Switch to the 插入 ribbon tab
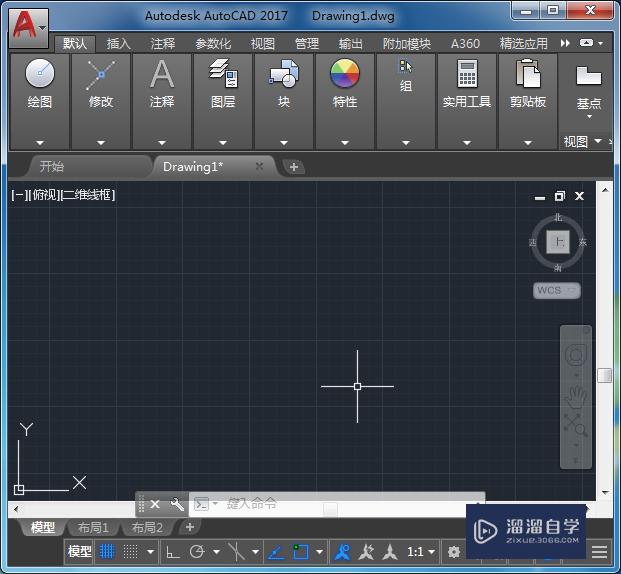 tap(118, 44)
